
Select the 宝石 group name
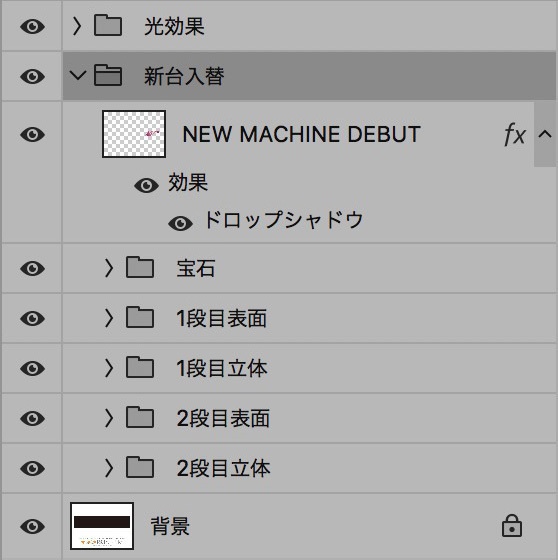(x=196, y=268)
